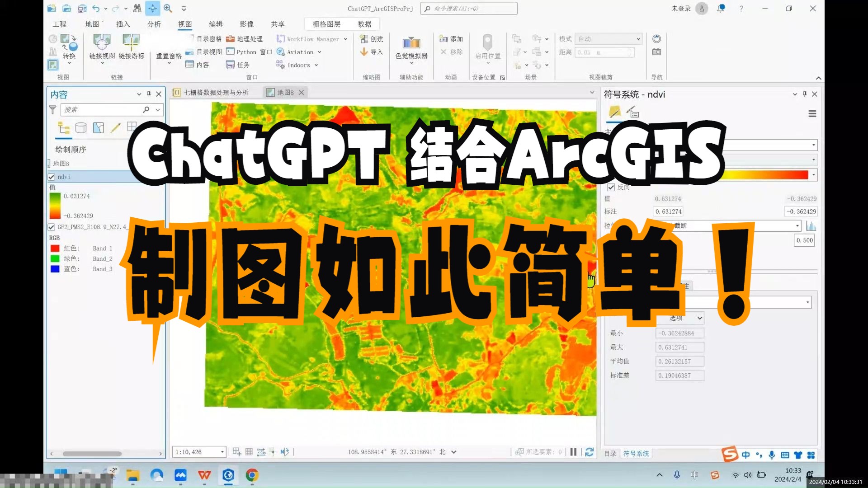Click the Link Cursor icon
The width and height of the screenshot is (868, 488).
132,47
